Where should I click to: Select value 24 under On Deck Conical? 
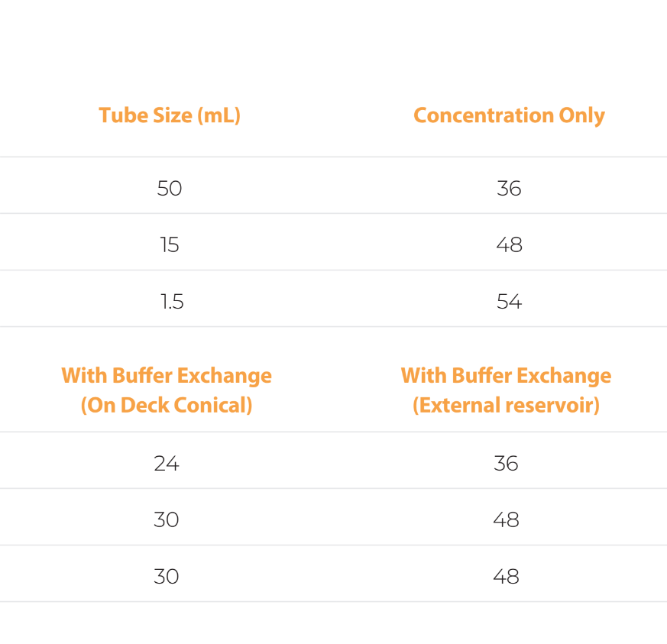pos(167,463)
